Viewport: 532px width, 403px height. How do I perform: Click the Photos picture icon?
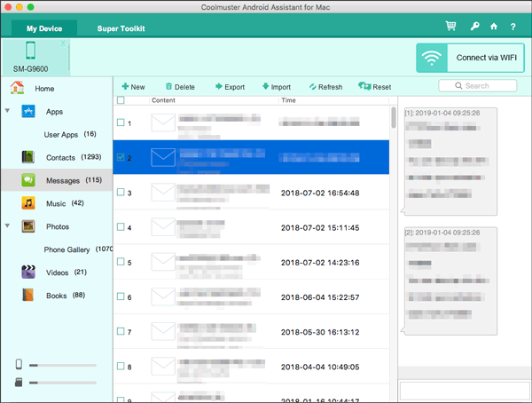point(28,226)
